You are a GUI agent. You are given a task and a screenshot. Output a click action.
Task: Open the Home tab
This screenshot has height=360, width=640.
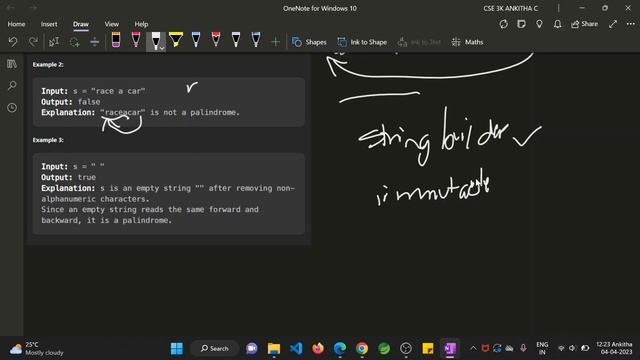coord(16,24)
